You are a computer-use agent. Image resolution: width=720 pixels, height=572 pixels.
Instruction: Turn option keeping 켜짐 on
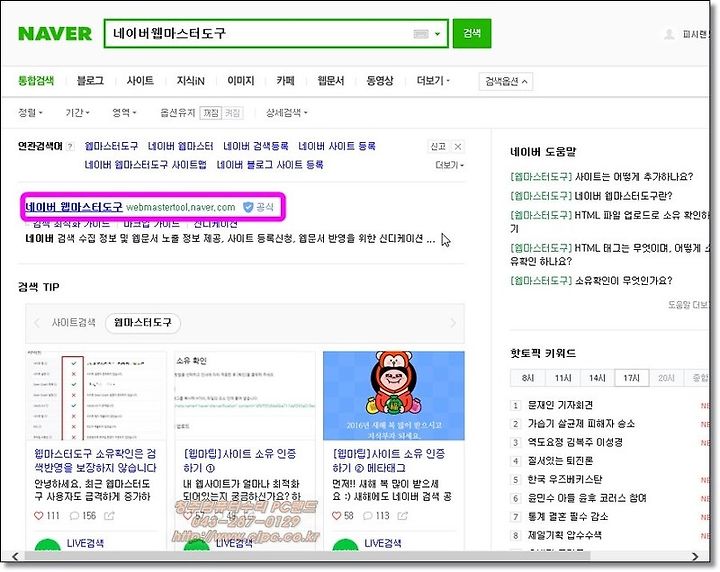pos(232,112)
